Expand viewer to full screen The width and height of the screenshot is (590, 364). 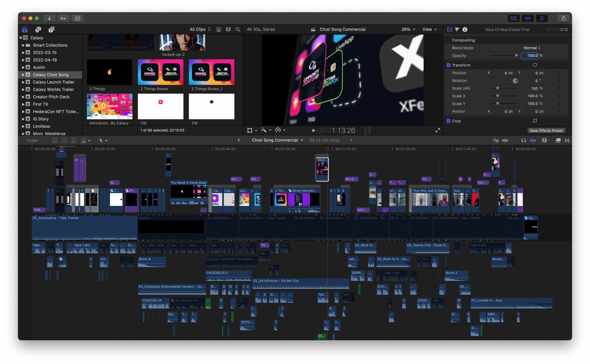[437, 130]
